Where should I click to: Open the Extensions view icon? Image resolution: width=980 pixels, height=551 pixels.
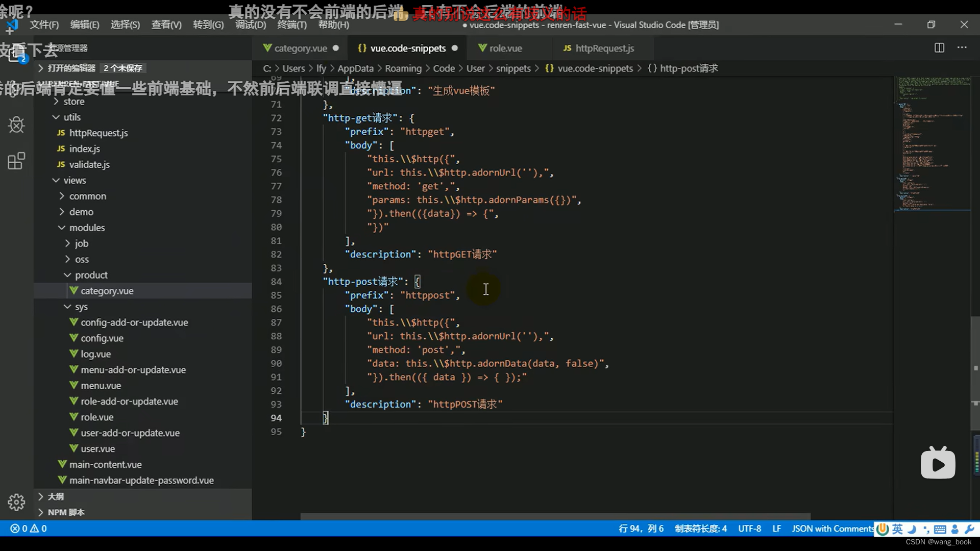point(16,161)
